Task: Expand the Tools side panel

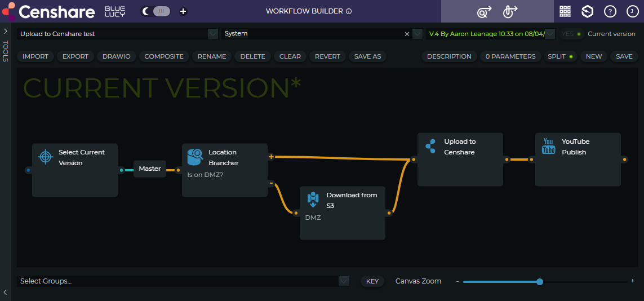Action: [5, 32]
